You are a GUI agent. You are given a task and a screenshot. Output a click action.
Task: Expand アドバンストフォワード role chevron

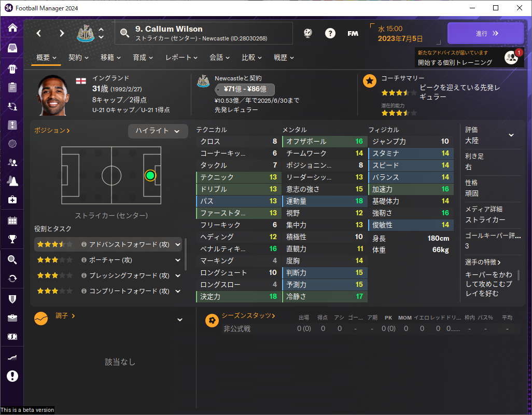point(178,244)
